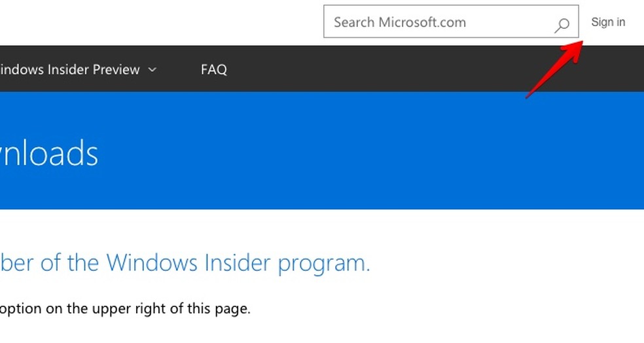Click the word 'program.' in the heading
Screen dimensions: 644x343
tap(324, 263)
